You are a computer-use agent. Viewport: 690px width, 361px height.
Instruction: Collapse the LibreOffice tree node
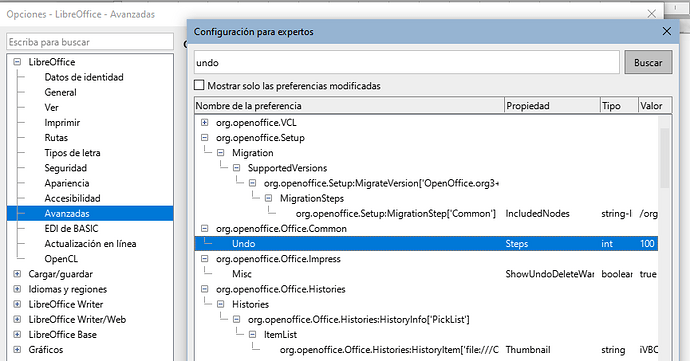pyautogui.click(x=17, y=62)
